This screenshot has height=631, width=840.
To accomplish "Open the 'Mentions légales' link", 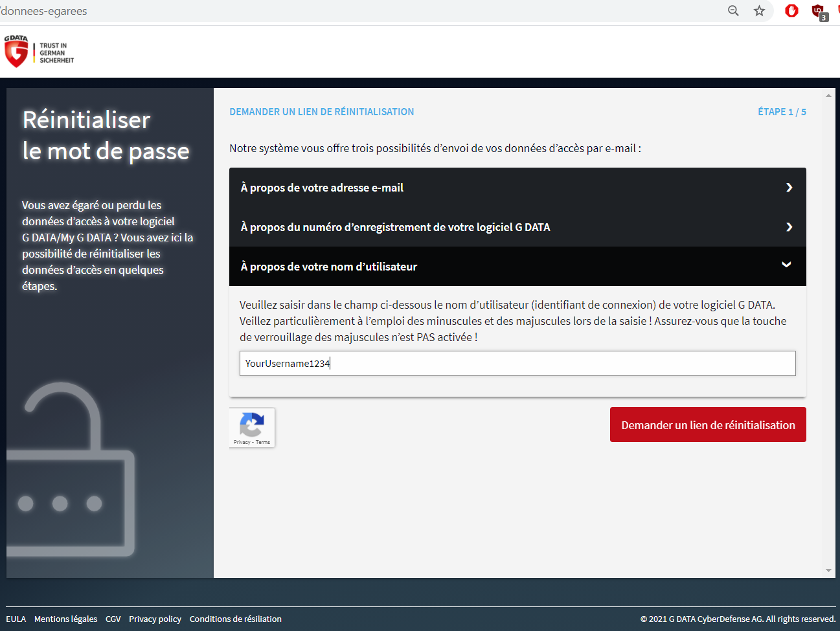I will (x=66, y=619).
